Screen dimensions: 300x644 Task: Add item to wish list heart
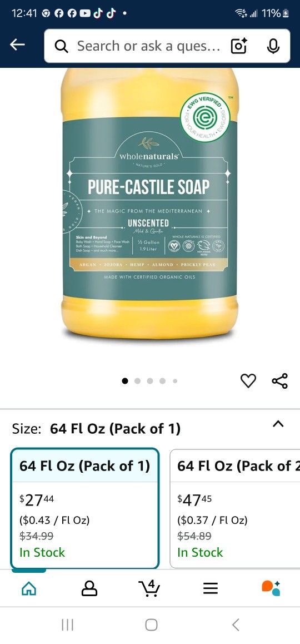click(x=248, y=381)
